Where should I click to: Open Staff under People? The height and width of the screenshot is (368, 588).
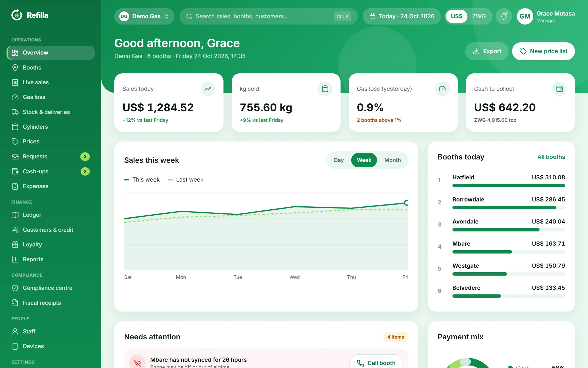(51, 331)
